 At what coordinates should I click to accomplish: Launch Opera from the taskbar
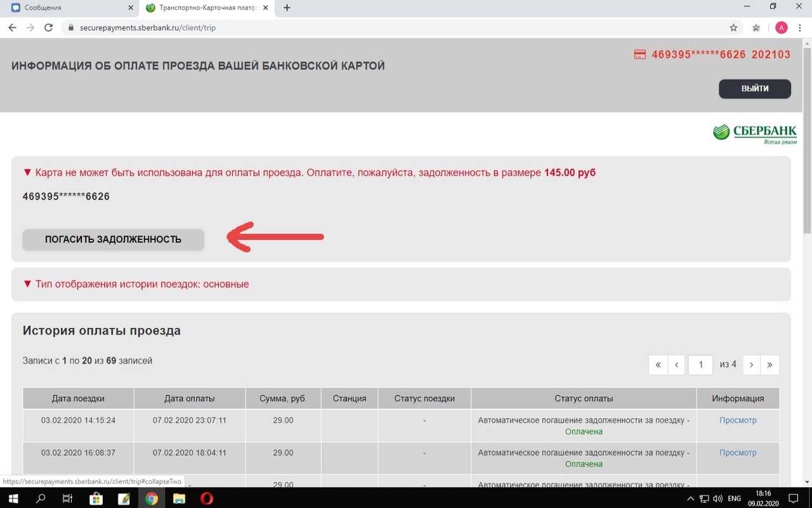pos(207,498)
